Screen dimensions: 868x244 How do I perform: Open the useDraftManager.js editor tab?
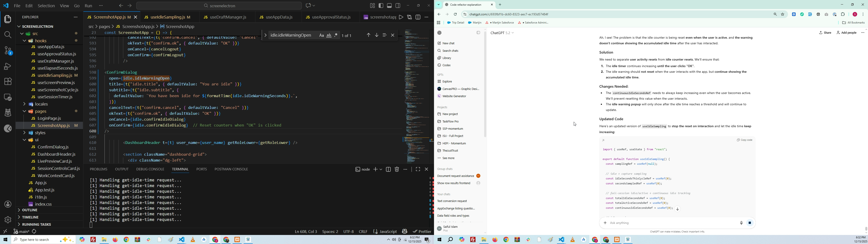tap(228, 17)
